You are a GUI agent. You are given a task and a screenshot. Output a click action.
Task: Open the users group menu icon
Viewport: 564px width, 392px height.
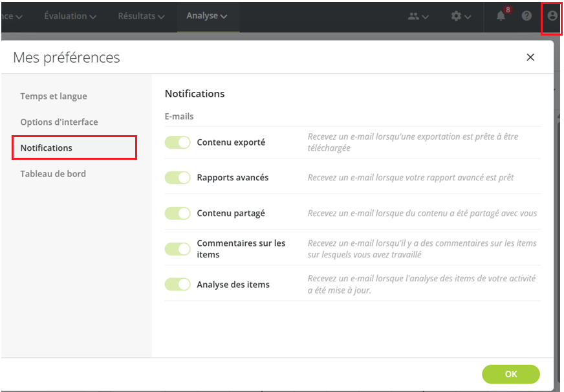tap(418, 16)
